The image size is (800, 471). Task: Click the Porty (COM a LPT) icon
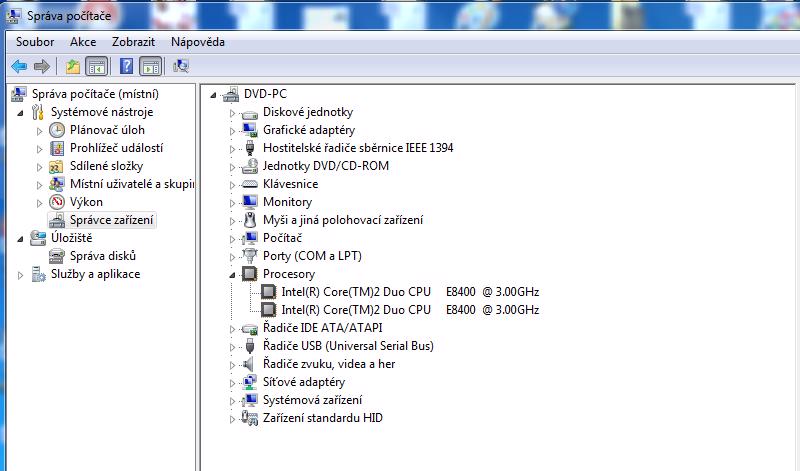[249, 255]
